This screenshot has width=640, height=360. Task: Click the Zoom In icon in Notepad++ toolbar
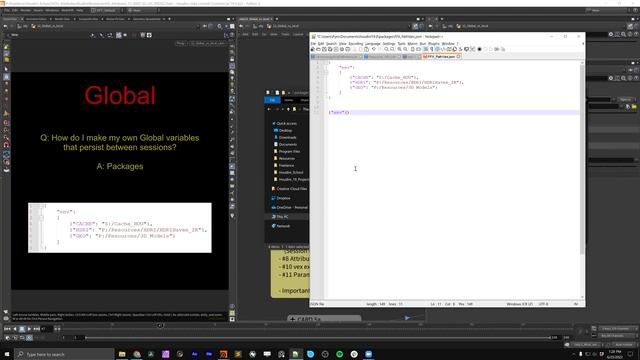(x=399, y=49)
